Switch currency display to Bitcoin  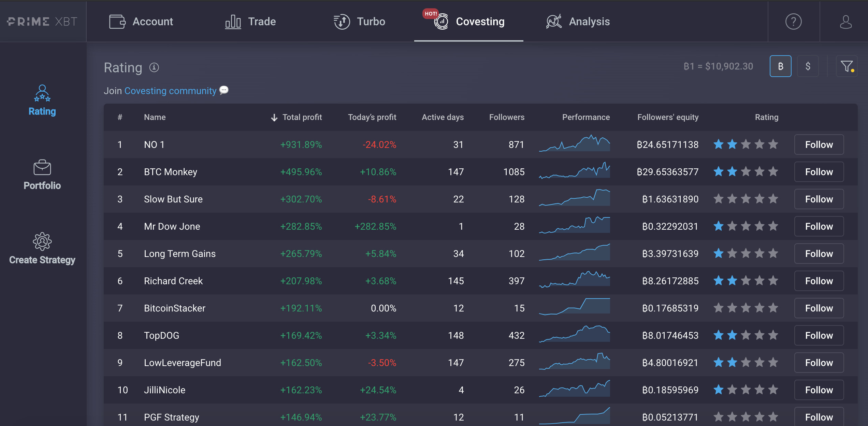pyautogui.click(x=780, y=66)
